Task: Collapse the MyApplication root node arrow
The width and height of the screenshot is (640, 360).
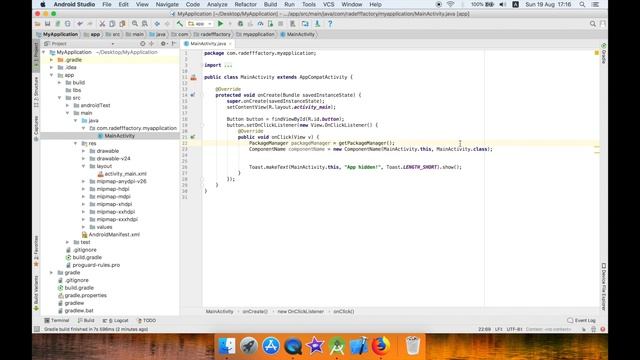Action: point(44,52)
